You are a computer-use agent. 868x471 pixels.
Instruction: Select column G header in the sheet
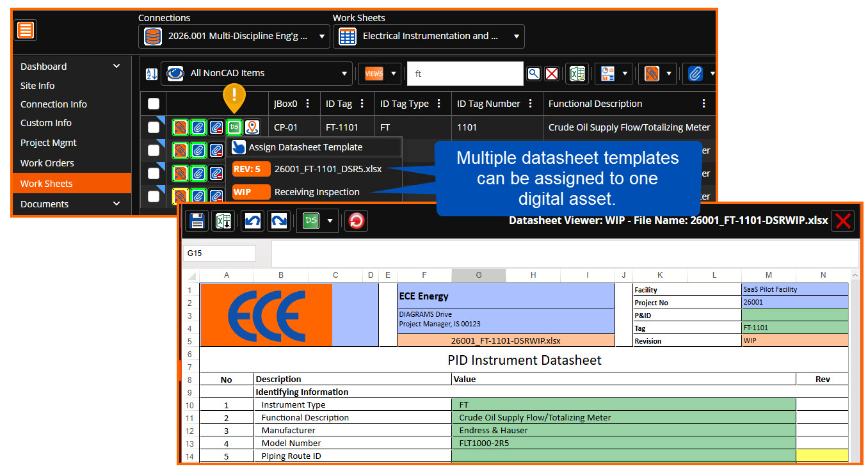479,275
